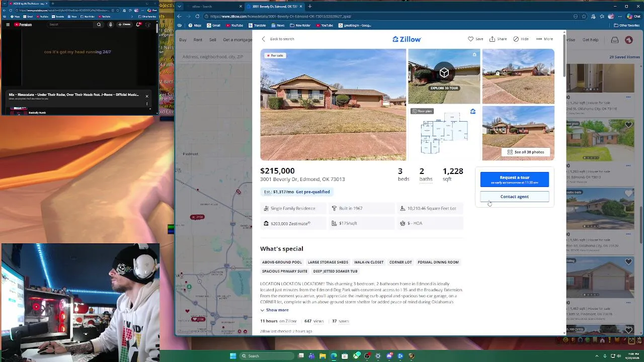Click the YouTube Create button
644x362 pixels.
(x=125, y=24)
